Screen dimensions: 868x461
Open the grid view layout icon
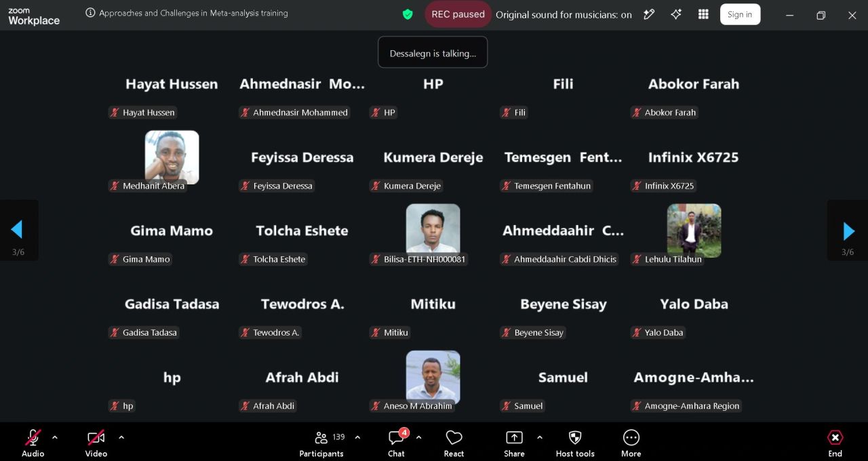703,14
